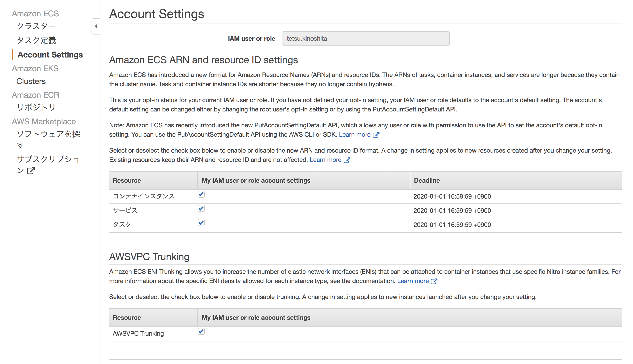Image resolution: width=633 pixels, height=364 pixels.
Task: Click external icon after first Learn more
Action: pyautogui.click(x=376, y=135)
